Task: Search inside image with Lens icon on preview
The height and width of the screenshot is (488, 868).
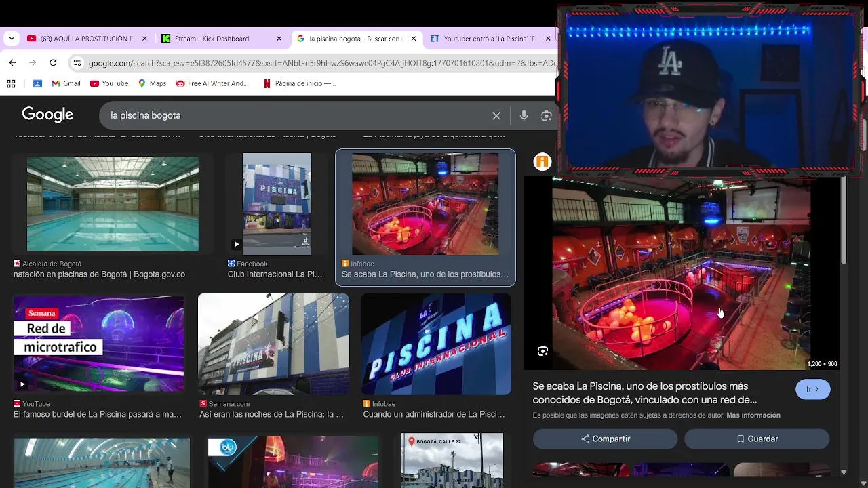Action: click(x=542, y=351)
